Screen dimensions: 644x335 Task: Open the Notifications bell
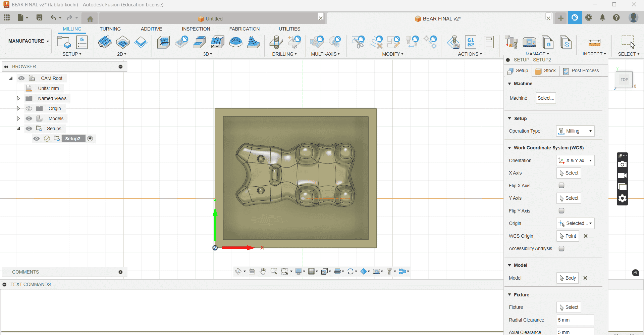602,17
